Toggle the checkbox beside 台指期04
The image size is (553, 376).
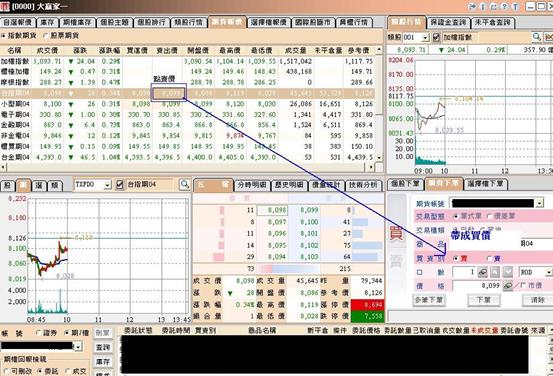click(119, 184)
